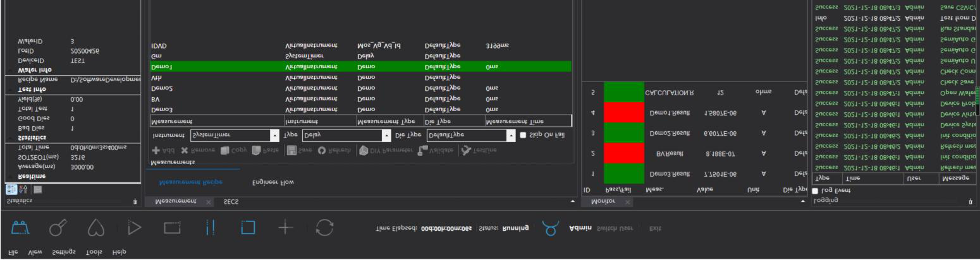This screenshot has width=980, height=260.
Task: Toggle the pin icon on the Statistics panel
Action: coord(135,202)
